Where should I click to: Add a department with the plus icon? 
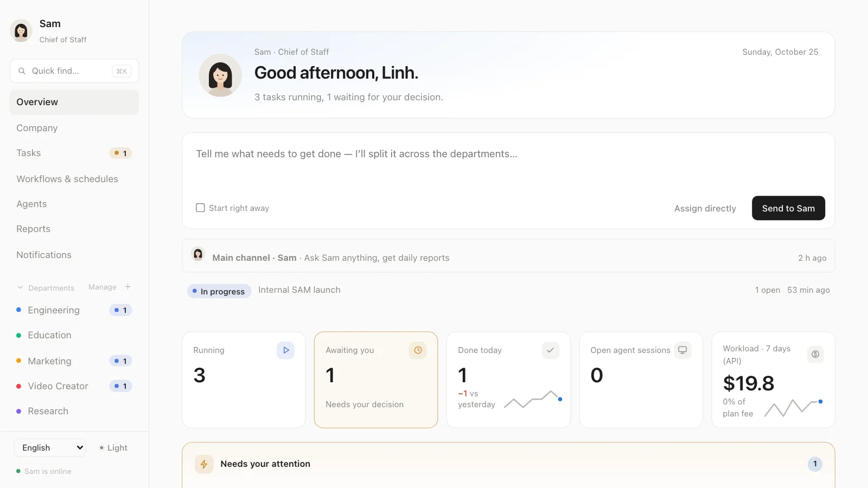click(x=128, y=287)
